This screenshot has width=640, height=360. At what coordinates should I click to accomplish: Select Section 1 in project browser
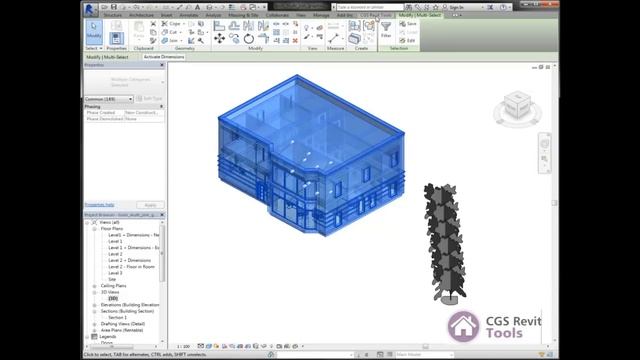click(x=117, y=317)
